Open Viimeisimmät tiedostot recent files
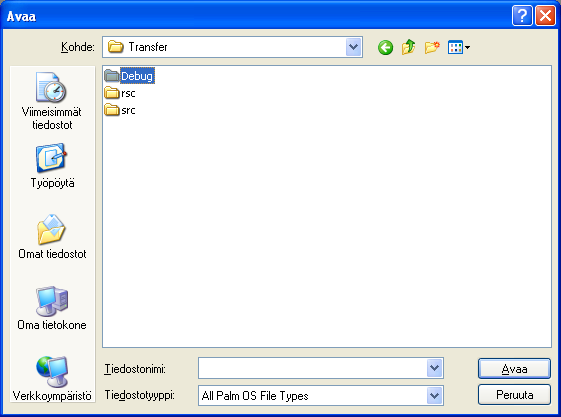Viewport: 561px width, 417px height. 52,101
